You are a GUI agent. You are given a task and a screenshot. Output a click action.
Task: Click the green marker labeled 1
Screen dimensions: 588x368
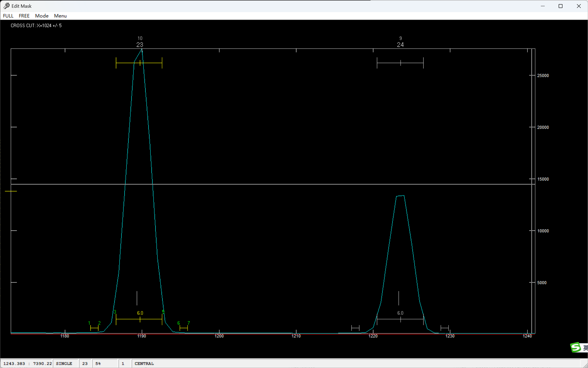point(89,323)
